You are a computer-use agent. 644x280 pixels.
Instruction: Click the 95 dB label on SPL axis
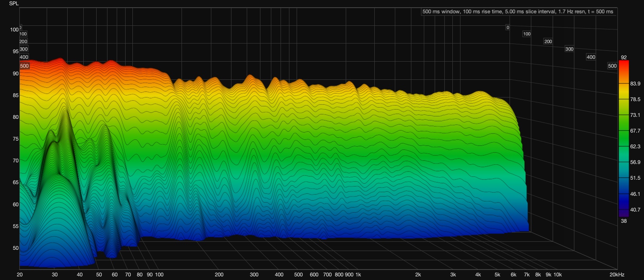(15, 52)
